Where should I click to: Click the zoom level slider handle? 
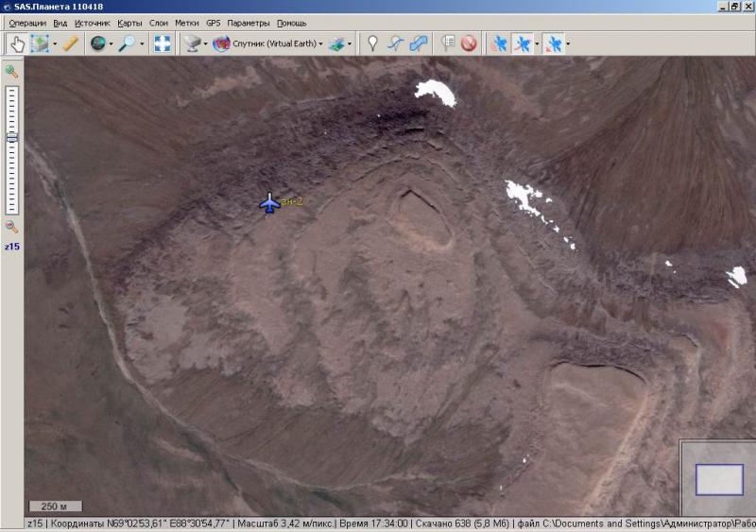pyautogui.click(x=11, y=137)
